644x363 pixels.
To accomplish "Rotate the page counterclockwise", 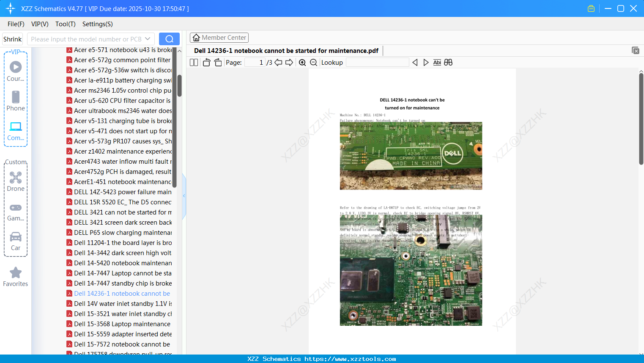I will (x=206, y=63).
